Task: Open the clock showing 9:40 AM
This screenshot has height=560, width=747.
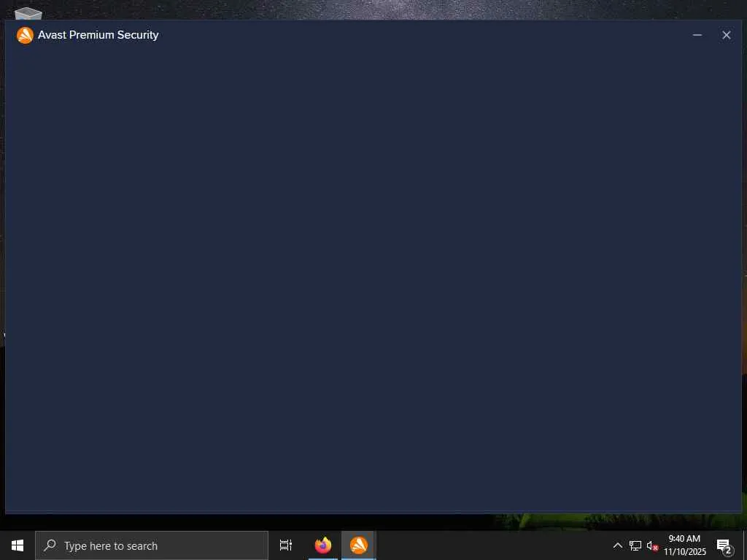Action: 684,545
